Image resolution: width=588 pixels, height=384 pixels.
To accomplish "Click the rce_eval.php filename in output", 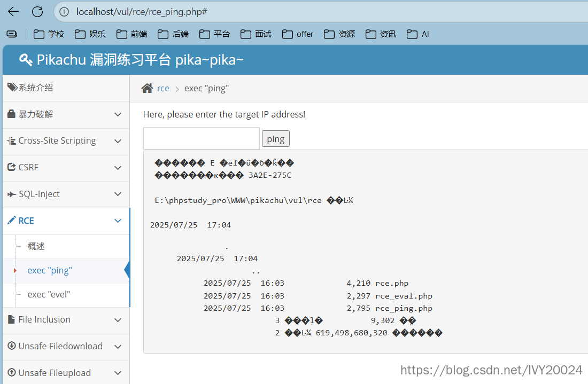I will pyautogui.click(x=404, y=296).
